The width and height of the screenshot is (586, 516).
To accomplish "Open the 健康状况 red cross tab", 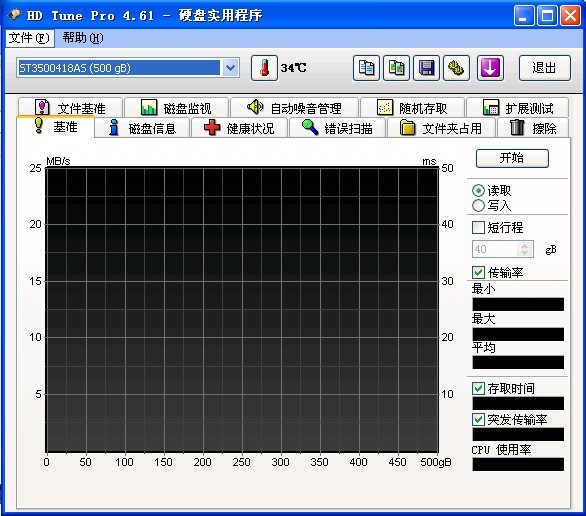I will pyautogui.click(x=239, y=128).
